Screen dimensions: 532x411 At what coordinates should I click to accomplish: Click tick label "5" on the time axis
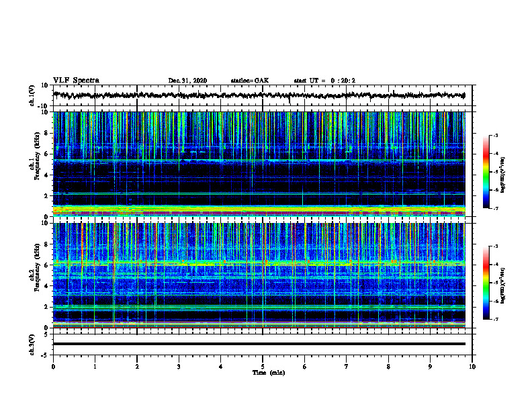click(x=263, y=367)
